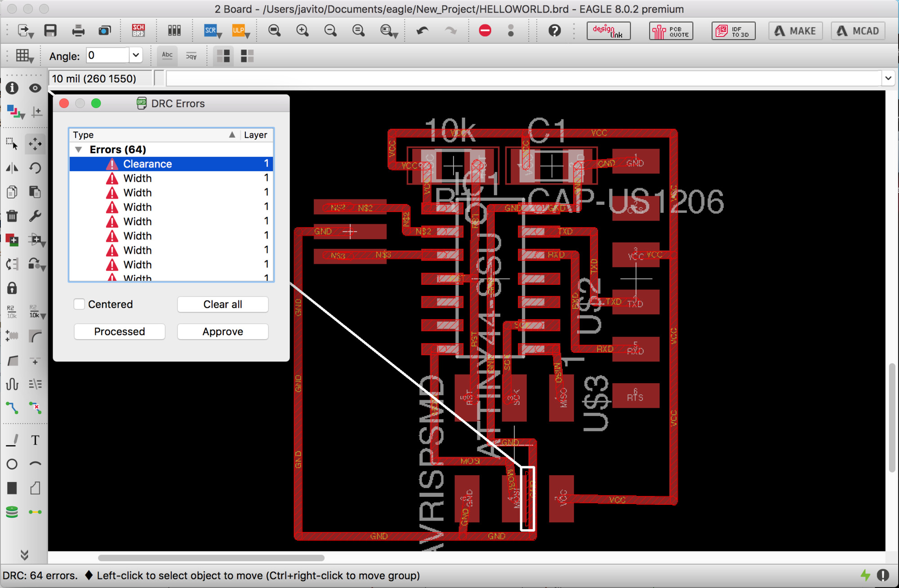Select the Rectangle fill tool
This screenshot has width=899, height=588.
[x=12, y=488]
